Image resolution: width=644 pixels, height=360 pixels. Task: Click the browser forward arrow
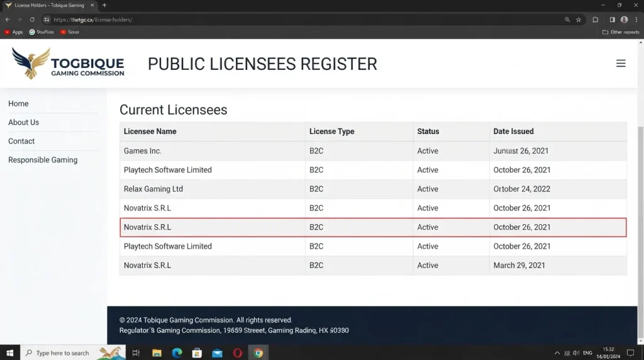click(19, 20)
